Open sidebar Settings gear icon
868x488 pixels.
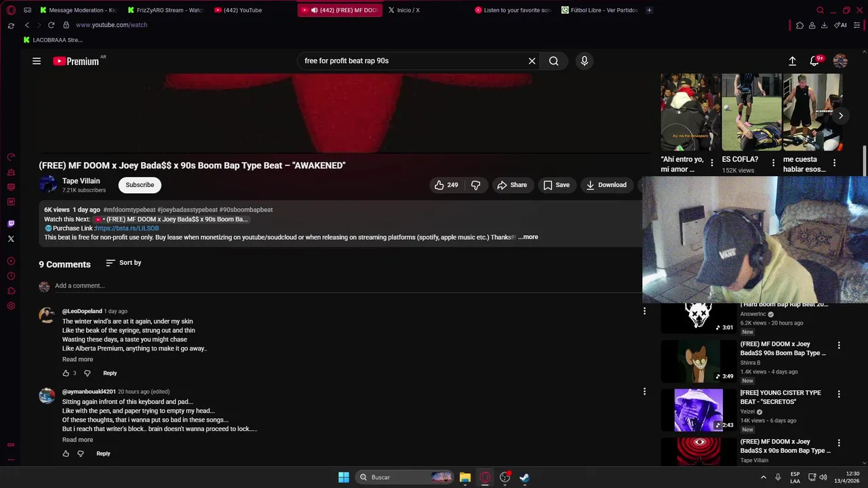coord(11,306)
